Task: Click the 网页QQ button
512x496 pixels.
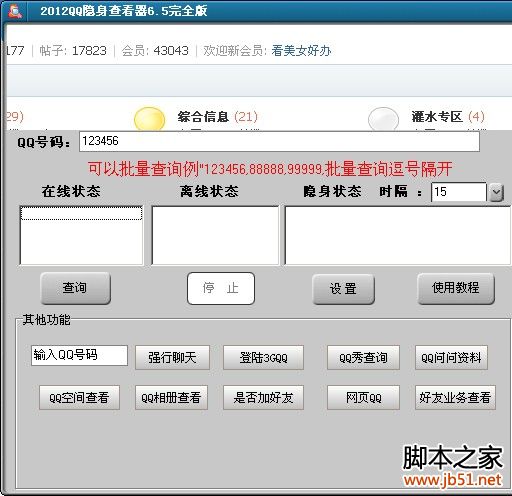Action: pos(363,398)
